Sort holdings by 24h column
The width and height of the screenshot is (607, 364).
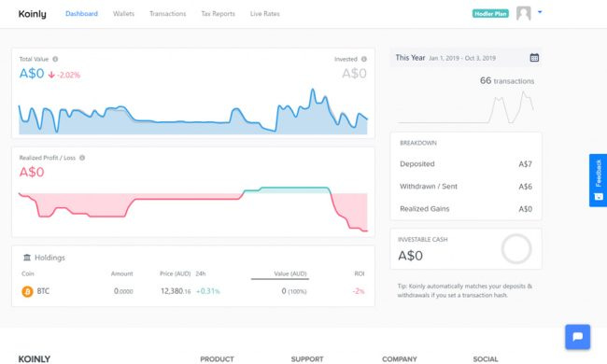click(x=201, y=273)
